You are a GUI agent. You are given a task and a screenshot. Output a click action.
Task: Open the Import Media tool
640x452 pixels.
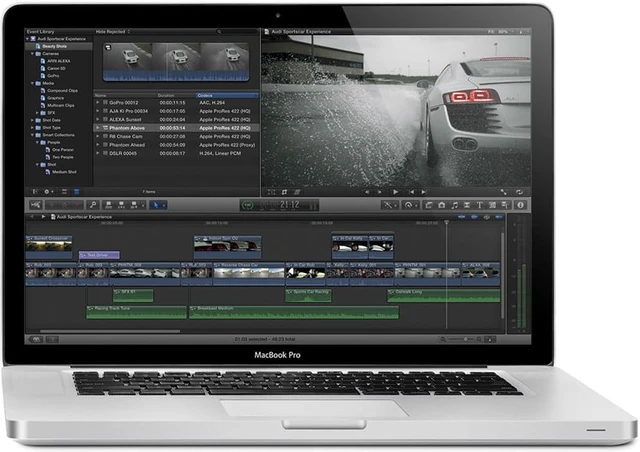36,205
